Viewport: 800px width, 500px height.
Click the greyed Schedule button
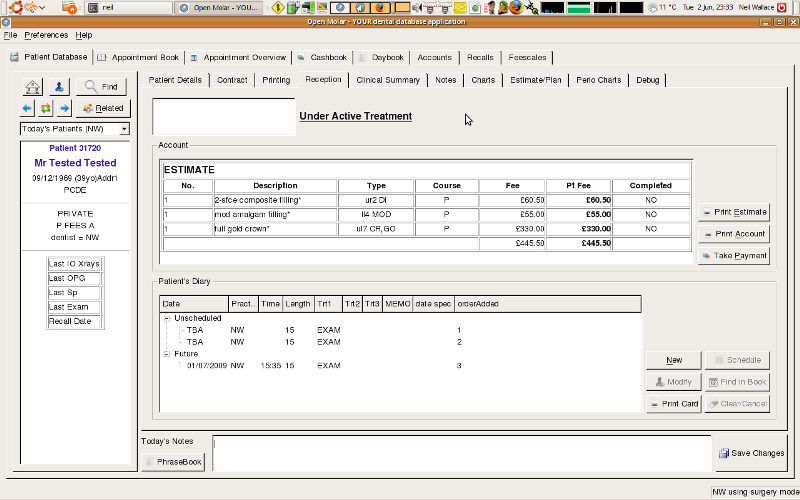[x=737, y=360]
